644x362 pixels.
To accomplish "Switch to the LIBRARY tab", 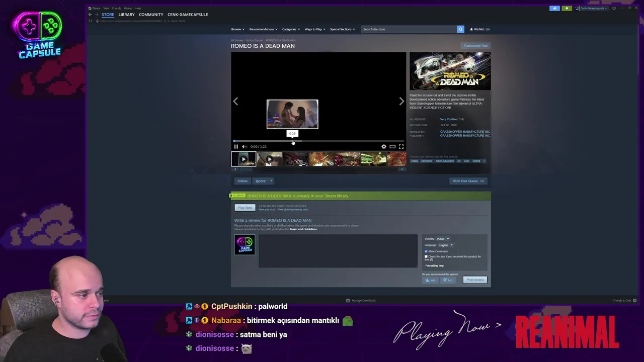I will (x=126, y=15).
